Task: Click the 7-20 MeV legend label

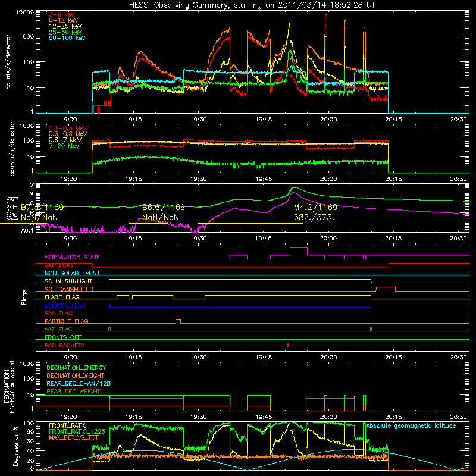Action: point(64,146)
